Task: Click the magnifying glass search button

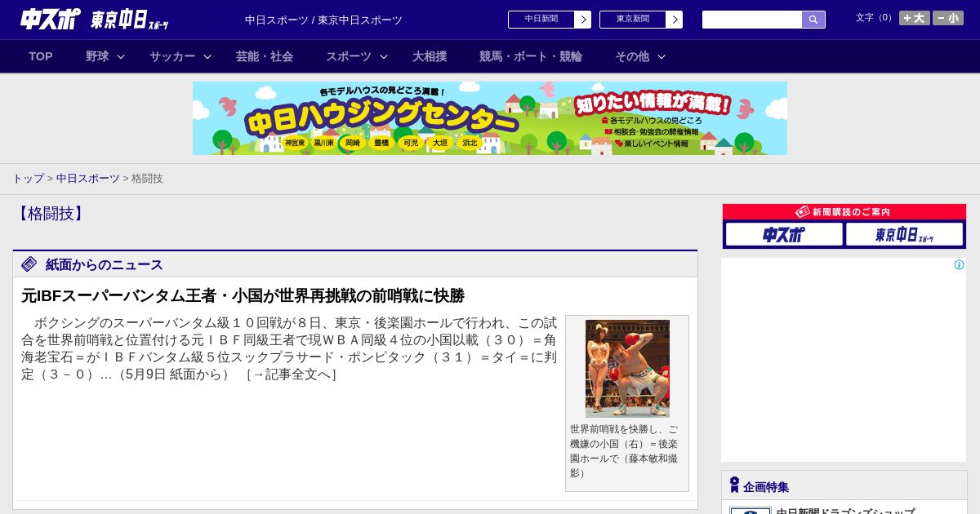Action: (813, 20)
